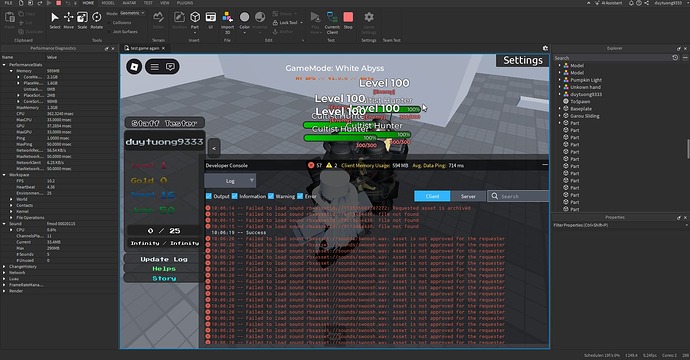This screenshot has width=690, height=360.
Task: Expand the Baseplate item
Action: click(x=560, y=109)
